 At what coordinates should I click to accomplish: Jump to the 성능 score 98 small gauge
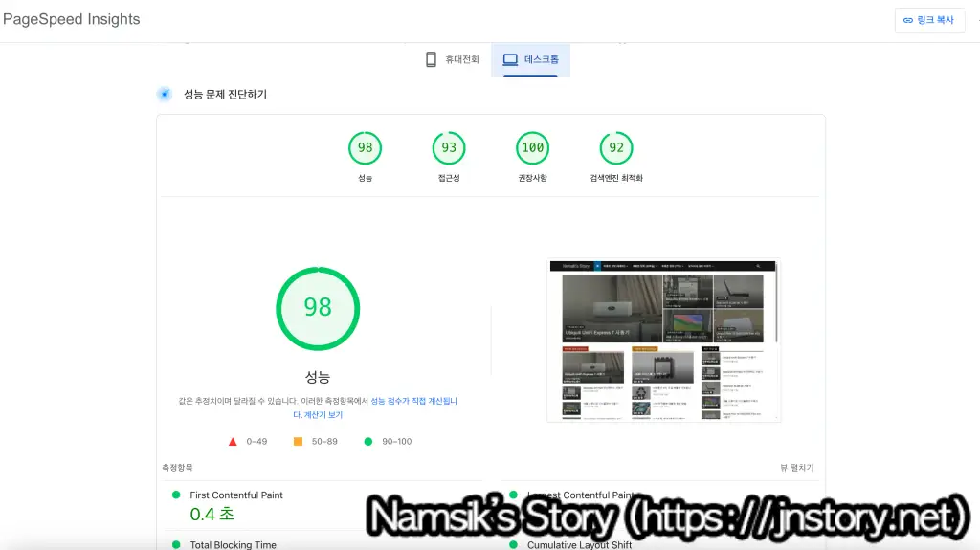[365, 148]
